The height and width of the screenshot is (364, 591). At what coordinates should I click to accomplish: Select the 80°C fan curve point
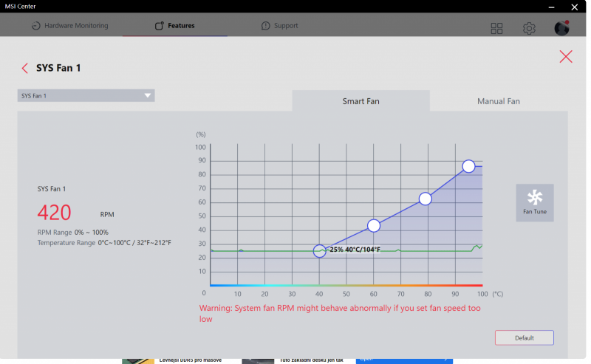426,199
